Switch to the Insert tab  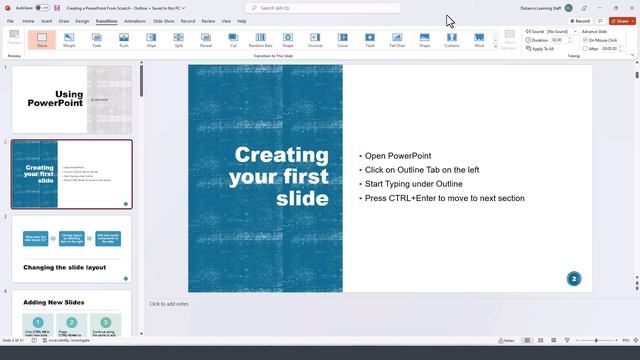[x=47, y=21]
